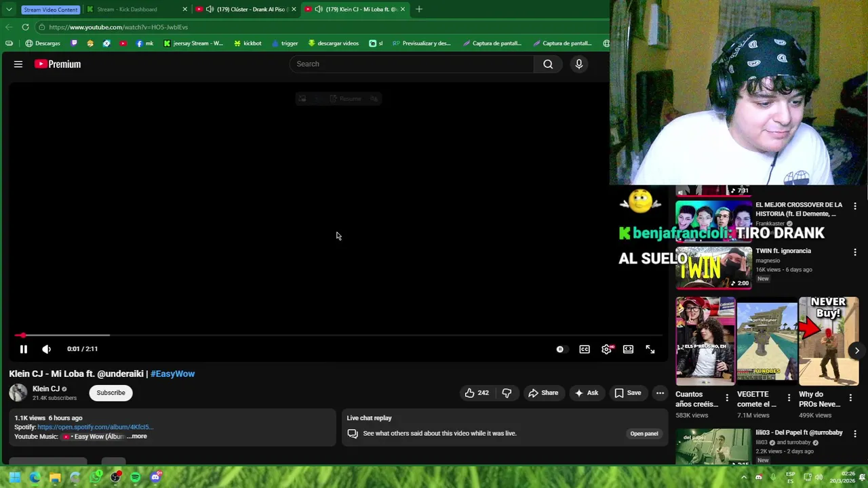This screenshot has height=488, width=868.
Task: Open lili03 - Del Papel video title
Action: [799, 432]
